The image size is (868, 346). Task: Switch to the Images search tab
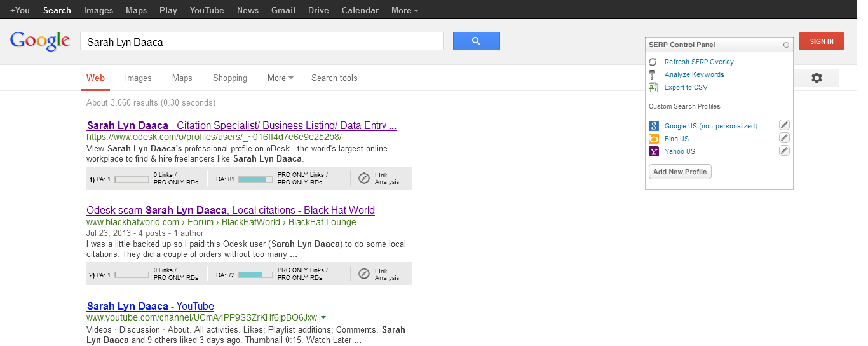tap(138, 78)
